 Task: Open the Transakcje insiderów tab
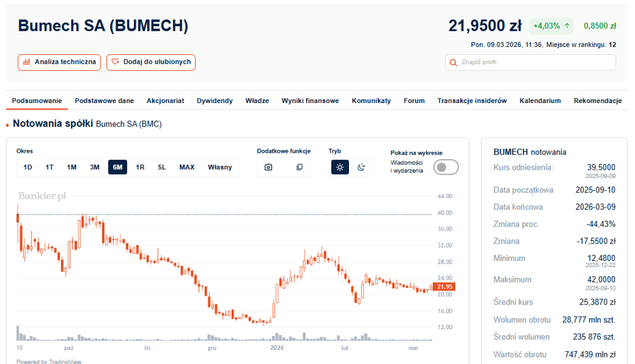click(472, 101)
